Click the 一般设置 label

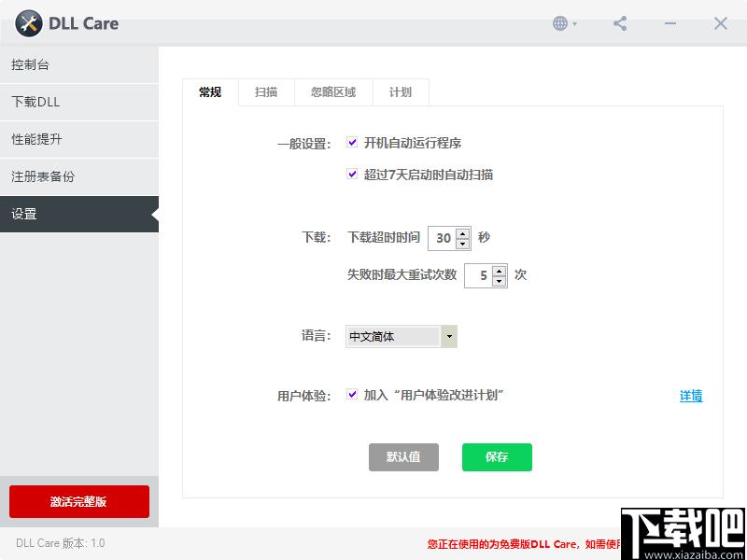(x=304, y=144)
